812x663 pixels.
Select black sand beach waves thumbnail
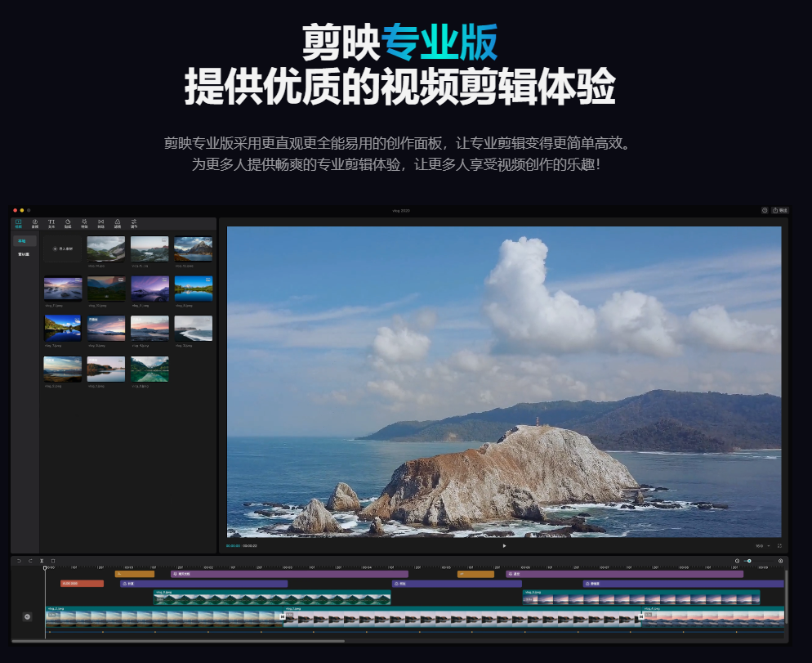coord(193,329)
